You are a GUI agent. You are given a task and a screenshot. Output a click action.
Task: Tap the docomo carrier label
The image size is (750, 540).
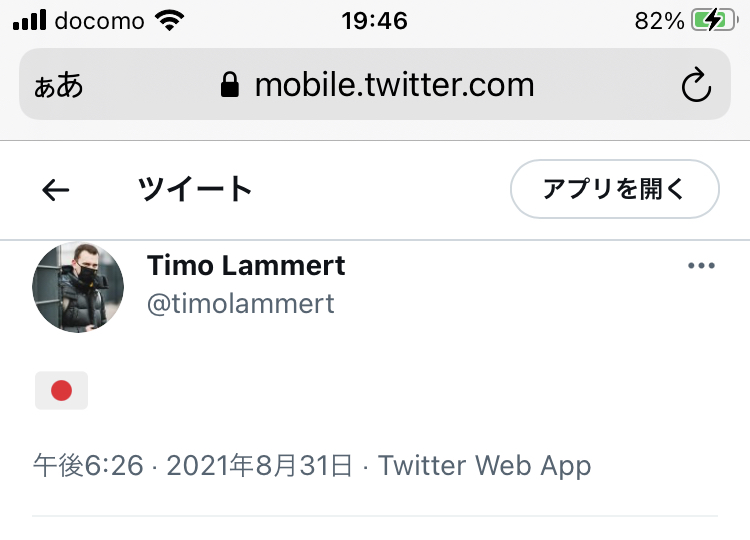click(x=99, y=21)
